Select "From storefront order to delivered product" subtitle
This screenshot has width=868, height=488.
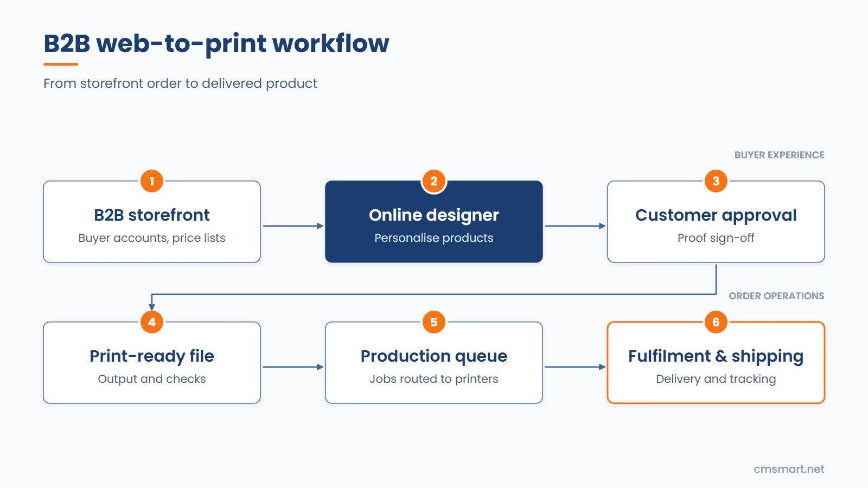(180, 84)
